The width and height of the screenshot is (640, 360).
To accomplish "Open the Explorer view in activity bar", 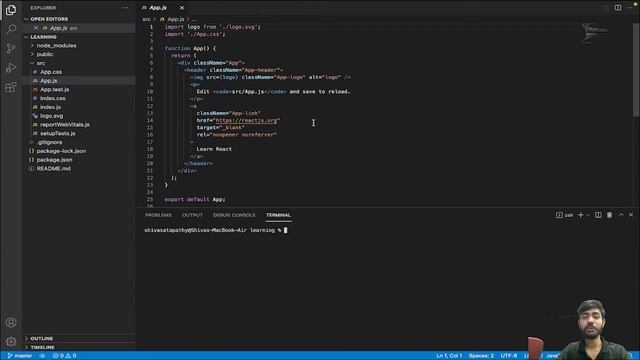I will click(x=11, y=9).
